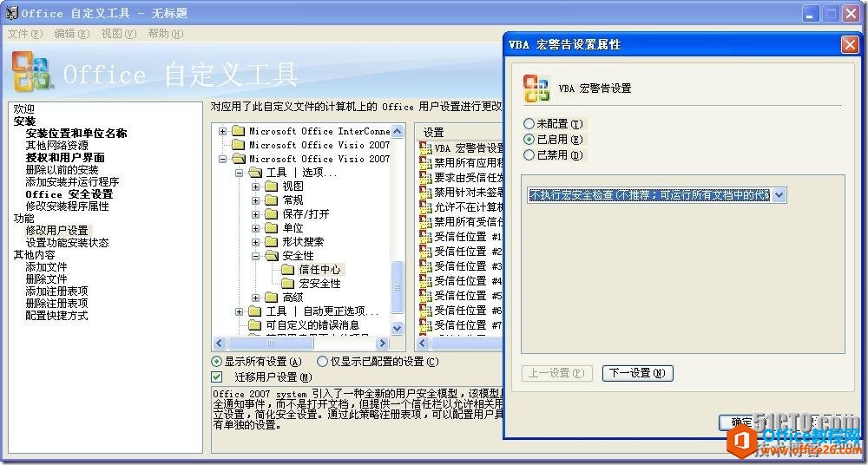The width and height of the screenshot is (868, 465).
Task: Click the Office logo in VBA dialog
Action: 536,88
